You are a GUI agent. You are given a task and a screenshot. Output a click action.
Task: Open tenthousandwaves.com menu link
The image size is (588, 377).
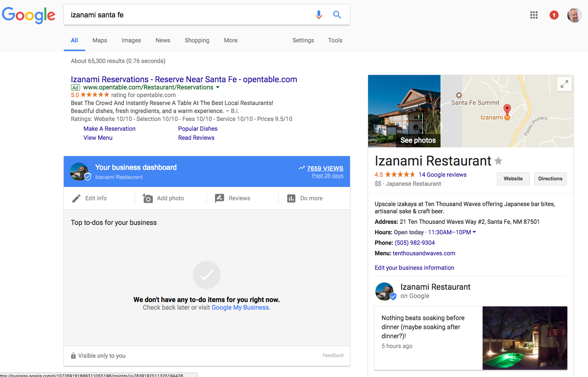pos(424,253)
